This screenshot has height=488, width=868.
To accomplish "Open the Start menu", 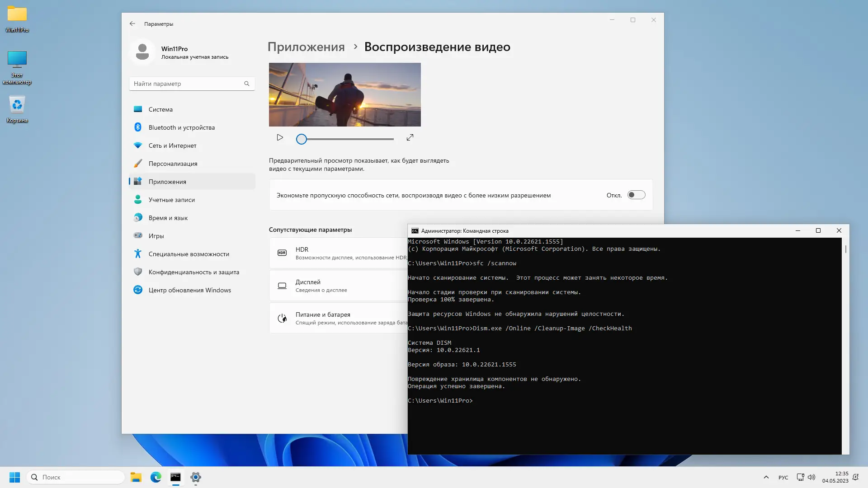I will pyautogui.click(x=14, y=477).
